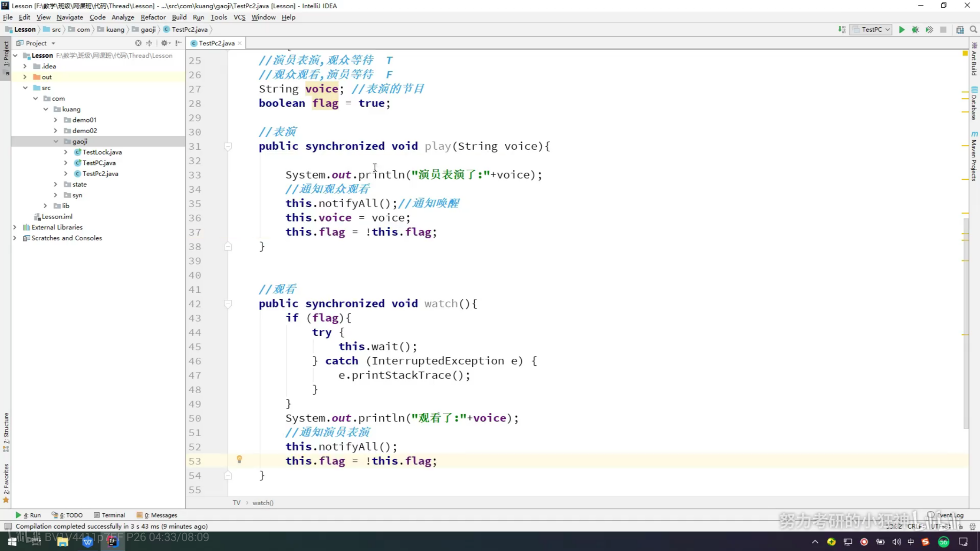Click the scroll-from-source target icon
980x551 pixels.
tap(138, 43)
